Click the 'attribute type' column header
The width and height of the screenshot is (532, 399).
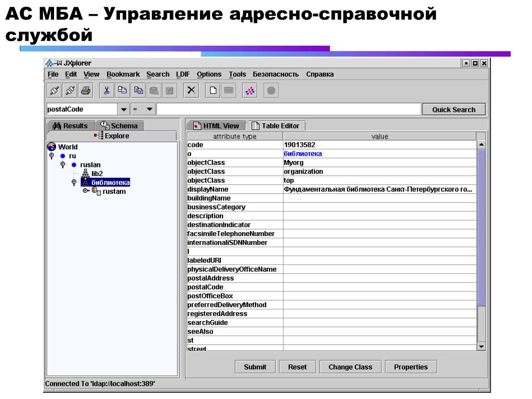pyautogui.click(x=234, y=136)
